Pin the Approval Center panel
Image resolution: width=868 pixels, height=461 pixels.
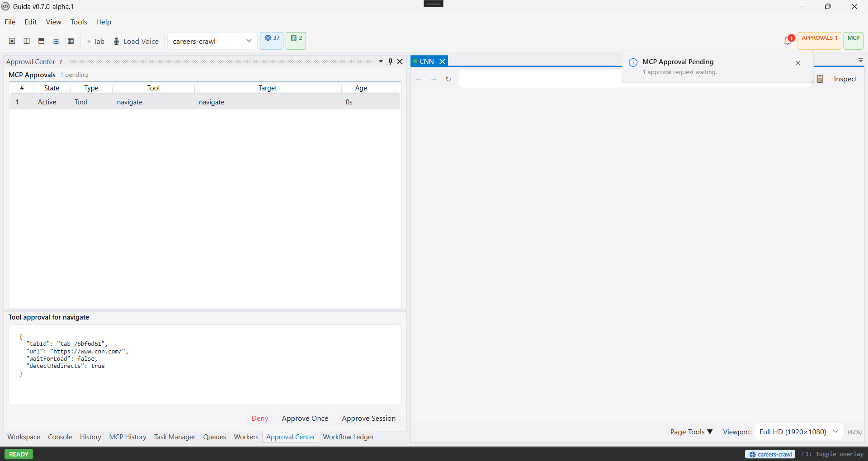pos(391,61)
